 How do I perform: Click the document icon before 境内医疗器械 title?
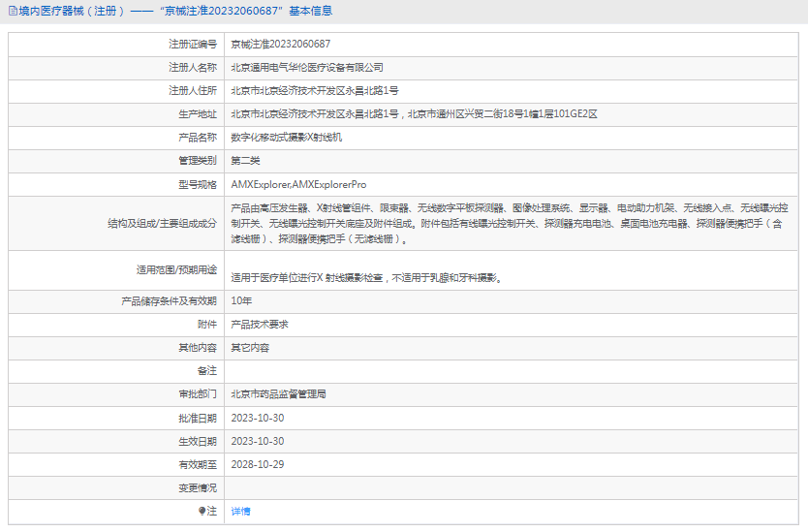(x=13, y=11)
